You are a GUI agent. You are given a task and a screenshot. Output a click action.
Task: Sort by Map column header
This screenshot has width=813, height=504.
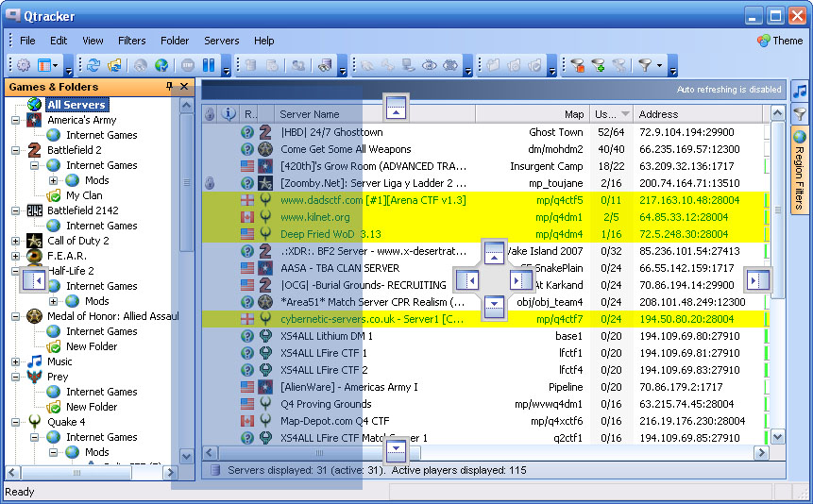click(532, 114)
